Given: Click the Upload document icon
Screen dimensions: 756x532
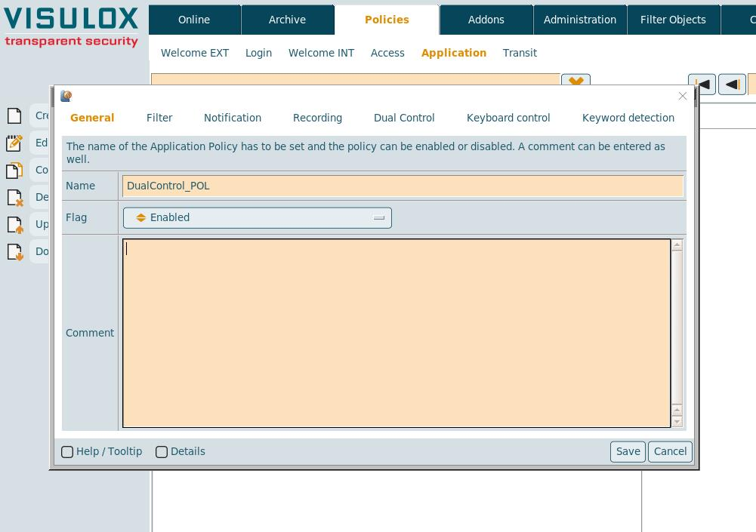Looking at the screenshot, I should tap(14, 224).
